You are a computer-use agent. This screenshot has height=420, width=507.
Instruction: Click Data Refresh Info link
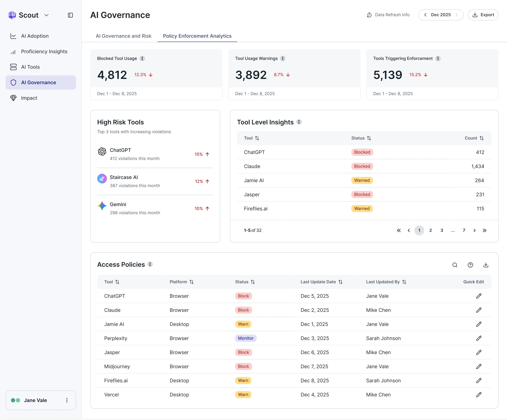coord(388,15)
